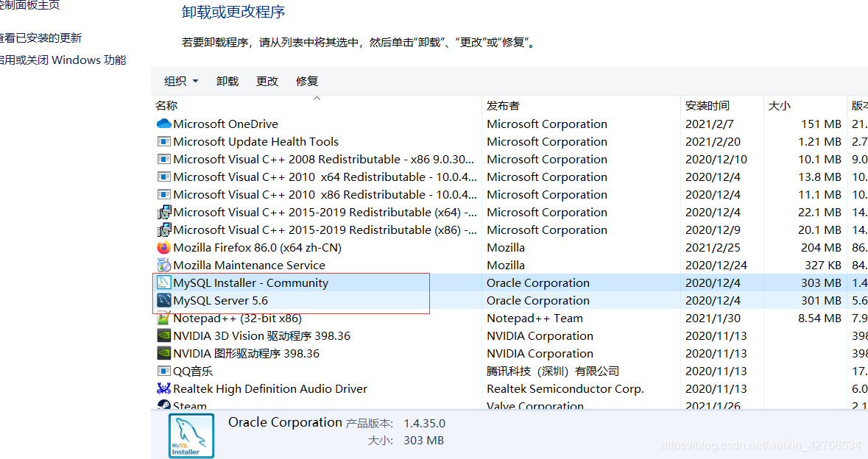Open the 启用或关闭 Windows 功能 link
Image resolution: width=868 pixels, height=459 pixels.
62,60
